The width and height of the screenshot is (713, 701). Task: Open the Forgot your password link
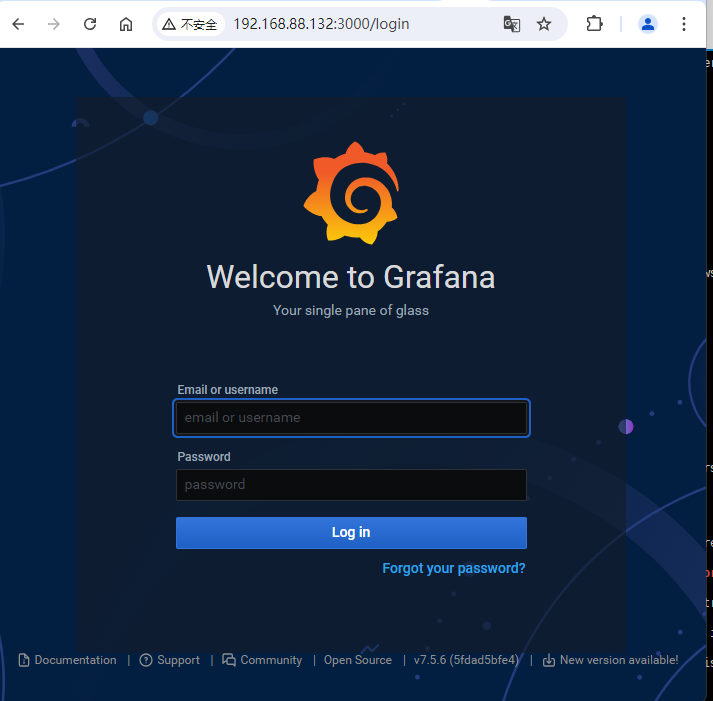[453, 568]
